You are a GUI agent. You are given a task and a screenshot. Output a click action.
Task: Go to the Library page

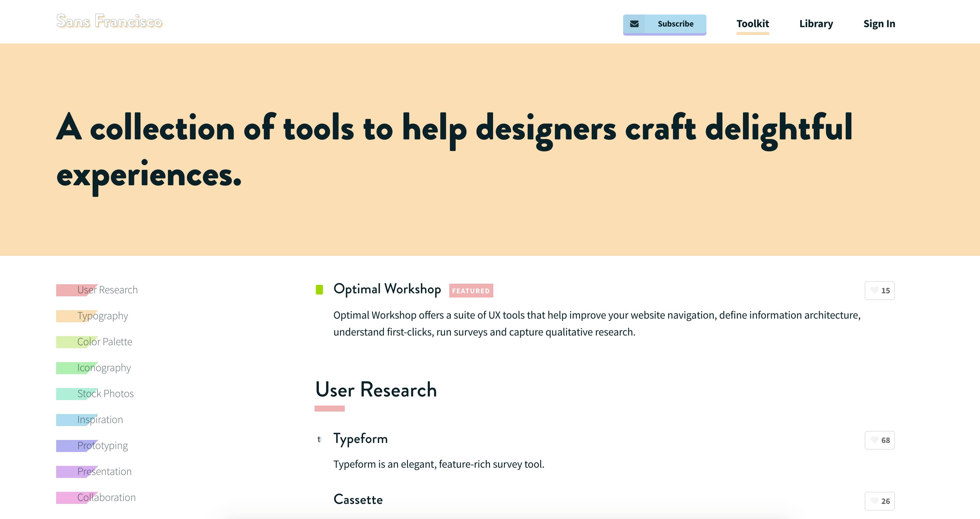click(816, 24)
